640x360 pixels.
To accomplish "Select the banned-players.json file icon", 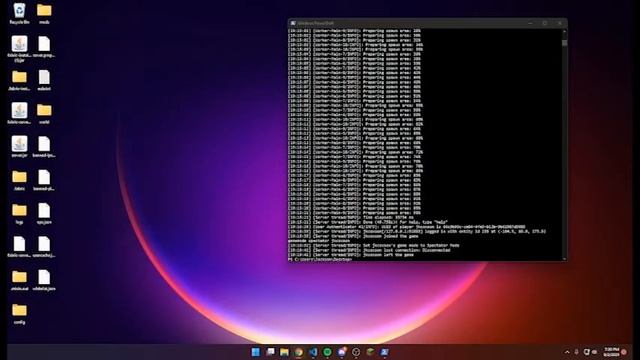I will (x=44, y=180).
